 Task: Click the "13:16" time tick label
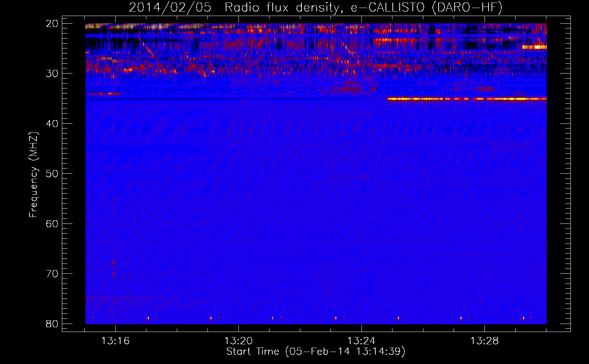[x=115, y=341]
